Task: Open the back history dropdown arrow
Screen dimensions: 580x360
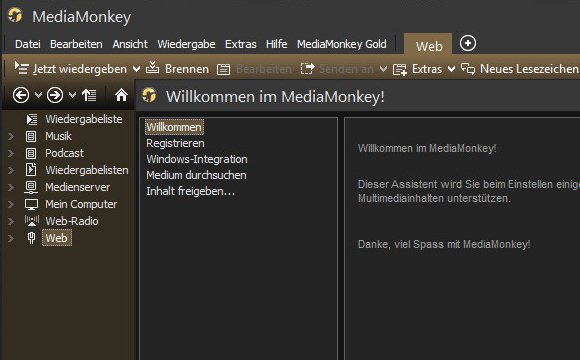Action: tap(38, 95)
